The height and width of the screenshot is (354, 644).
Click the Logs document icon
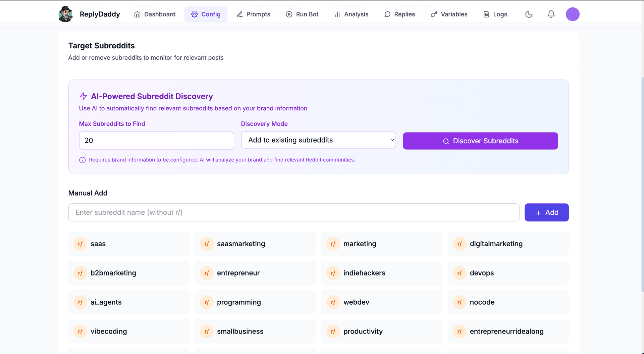tap(486, 14)
